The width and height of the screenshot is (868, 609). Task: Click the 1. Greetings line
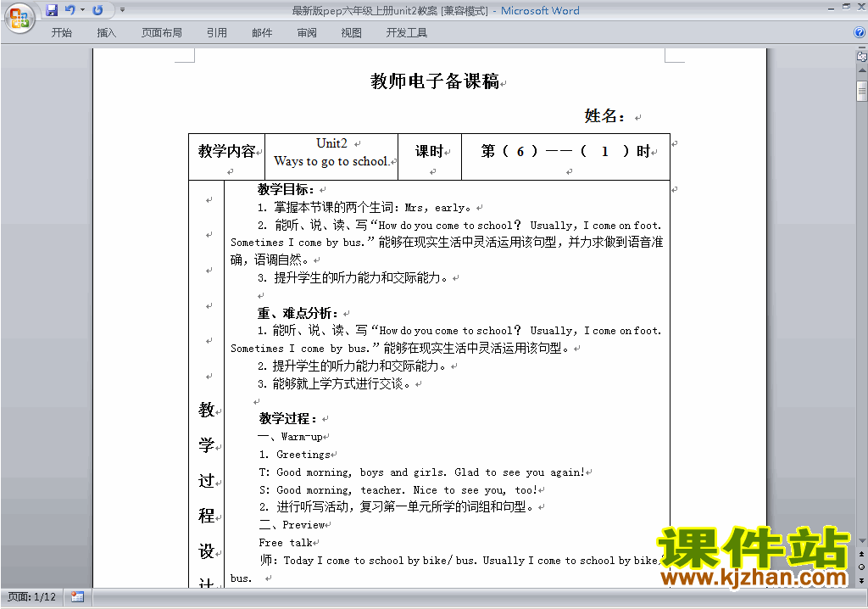click(x=294, y=455)
